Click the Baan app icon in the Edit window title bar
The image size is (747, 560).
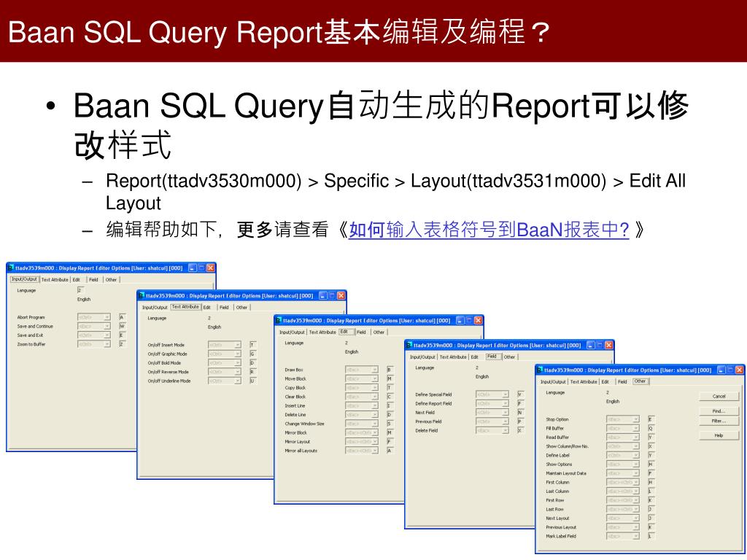pyautogui.click(x=279, y=320)
